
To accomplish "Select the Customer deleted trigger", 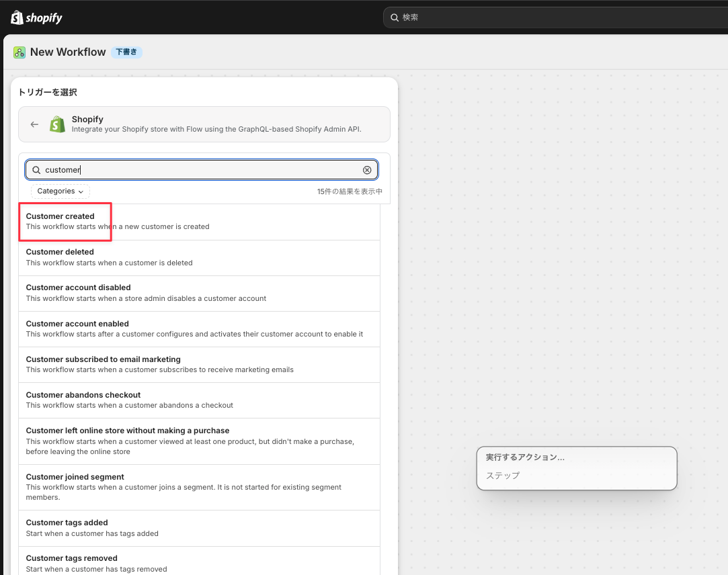I will [199, 257].
